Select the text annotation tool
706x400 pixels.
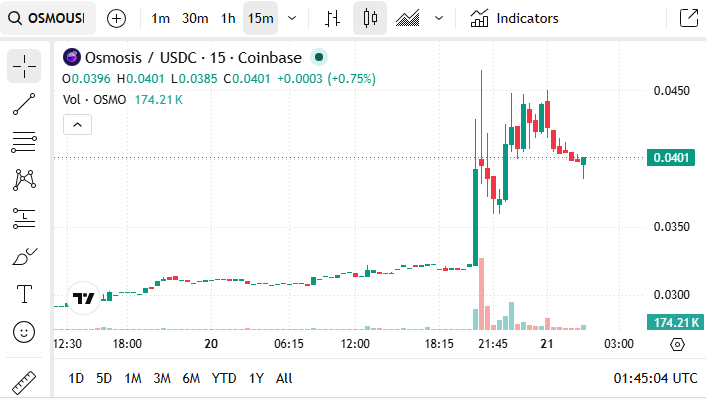24,294
